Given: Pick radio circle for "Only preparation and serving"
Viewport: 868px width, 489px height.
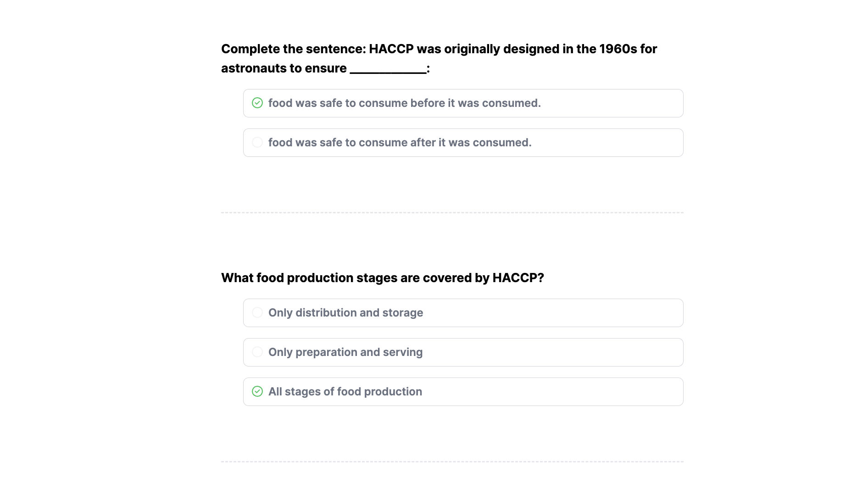Looking at the screenshot, I should [x=257, y=352].
